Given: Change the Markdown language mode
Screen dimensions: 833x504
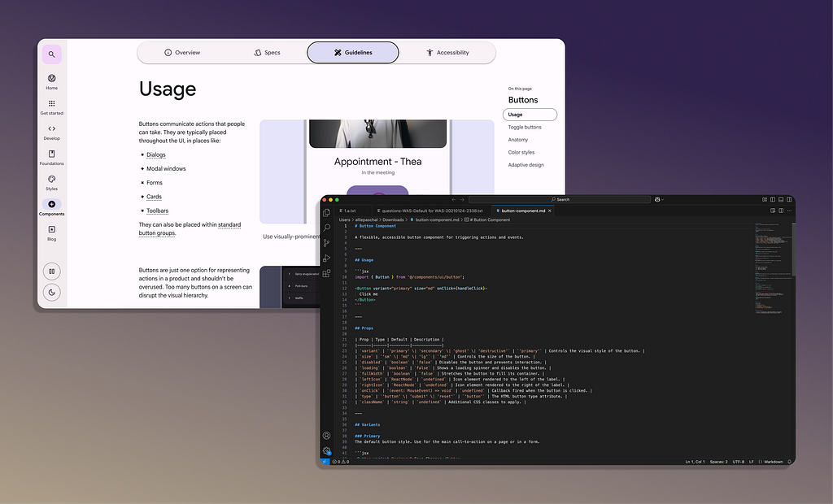Looking at the screenshot, I should tap(771, 462).
